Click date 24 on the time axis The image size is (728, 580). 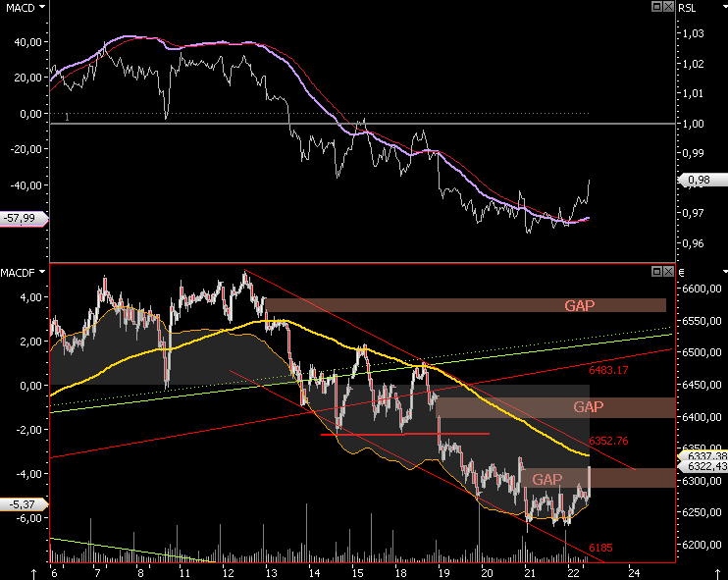[x=633, y=573]
